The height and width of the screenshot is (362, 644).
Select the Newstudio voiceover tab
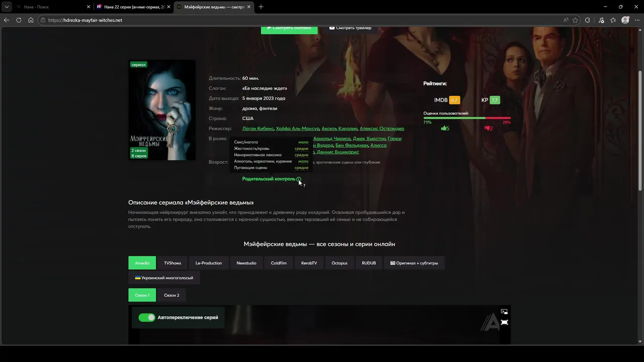click(247, 263)
